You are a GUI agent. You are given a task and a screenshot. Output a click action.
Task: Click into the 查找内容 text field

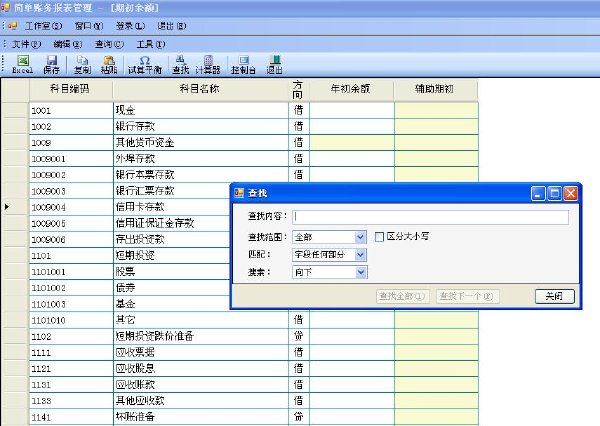point(430,217)
